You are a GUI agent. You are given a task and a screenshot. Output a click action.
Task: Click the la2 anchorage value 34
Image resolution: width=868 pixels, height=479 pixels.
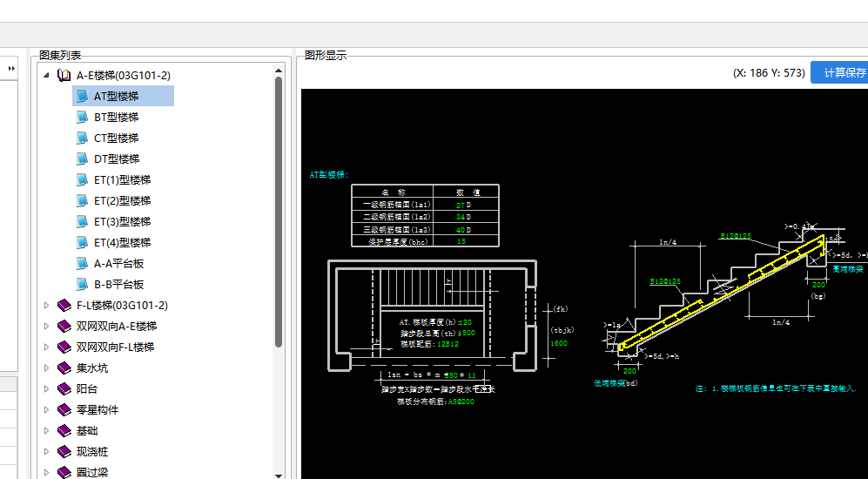[460, 217]
